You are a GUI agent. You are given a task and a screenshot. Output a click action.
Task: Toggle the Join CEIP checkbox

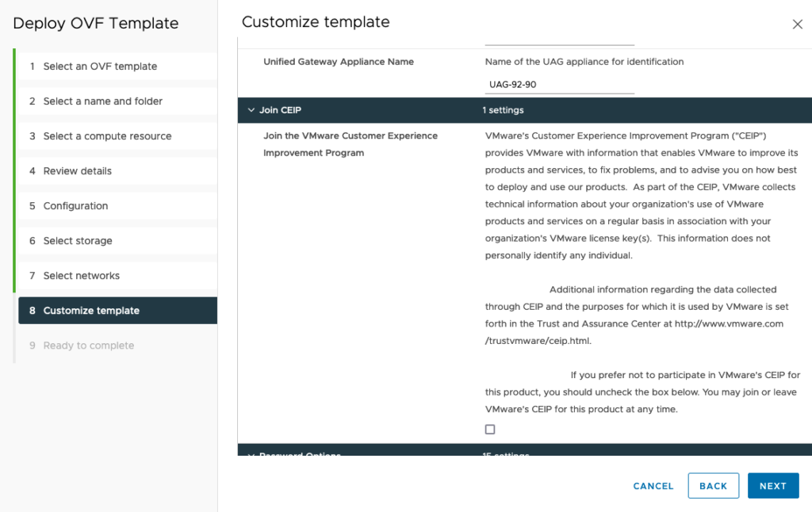(x=490, y=430)
